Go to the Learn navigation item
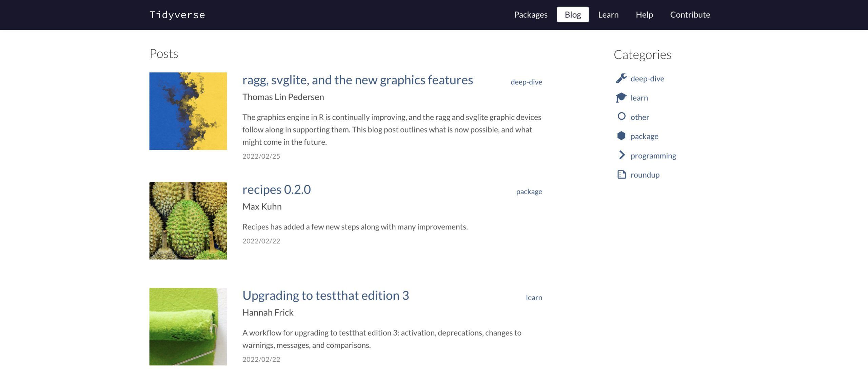 (x=608, y=15)
